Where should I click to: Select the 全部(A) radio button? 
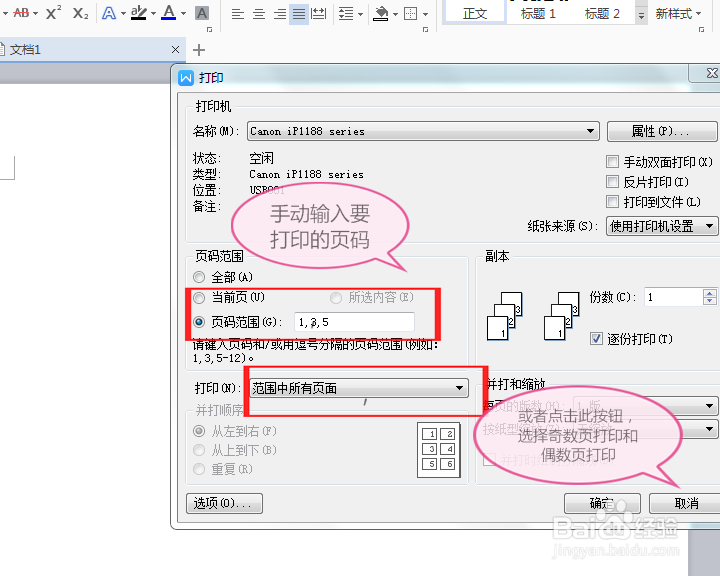tap(199, 277)
